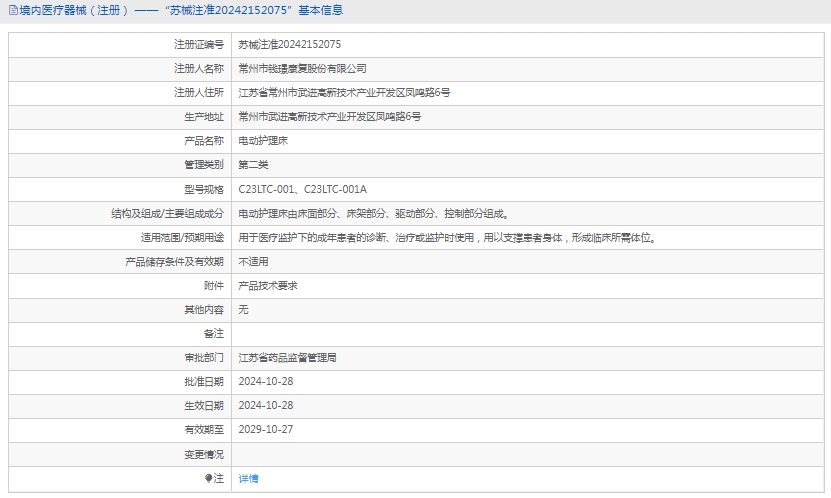Screen dimensions: 831x498
Task: Click the intended use description text
Action: point(447,237)
